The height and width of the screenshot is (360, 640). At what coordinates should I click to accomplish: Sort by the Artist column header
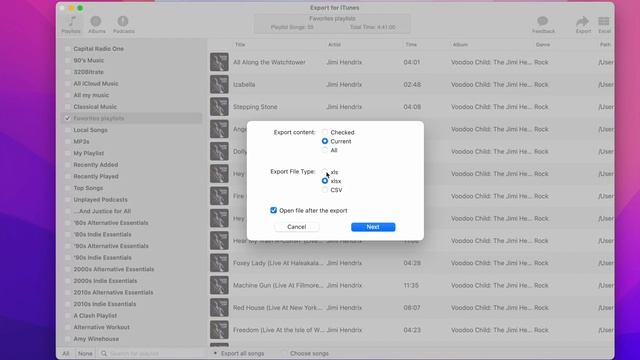click(334, 44)
